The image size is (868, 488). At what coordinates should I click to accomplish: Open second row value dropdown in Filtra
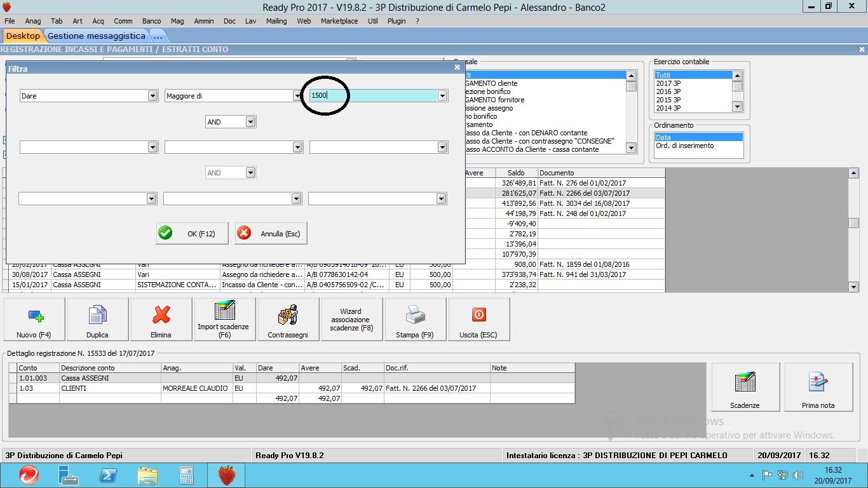point(442,147)
